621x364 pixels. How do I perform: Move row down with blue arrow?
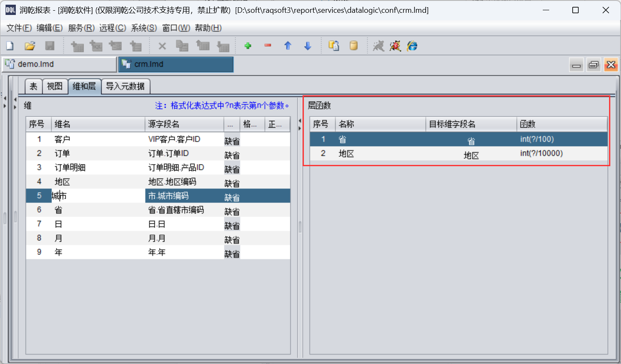(x=308, y=46)
